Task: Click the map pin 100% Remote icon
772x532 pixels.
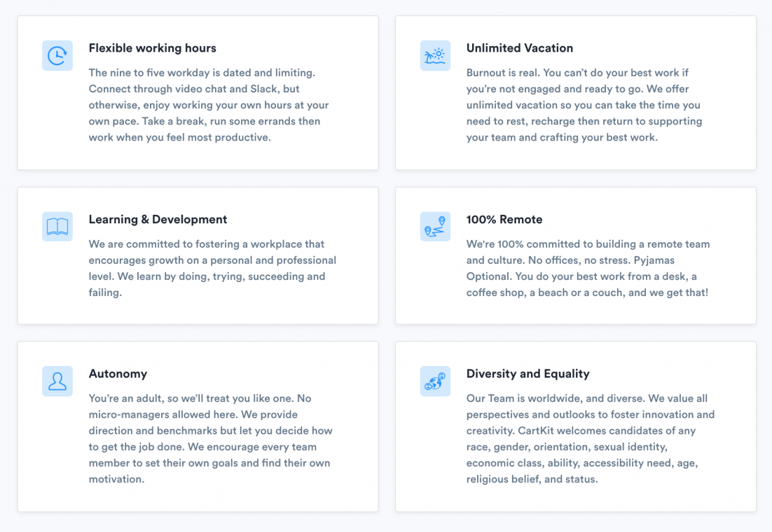Action: [435, 227]
